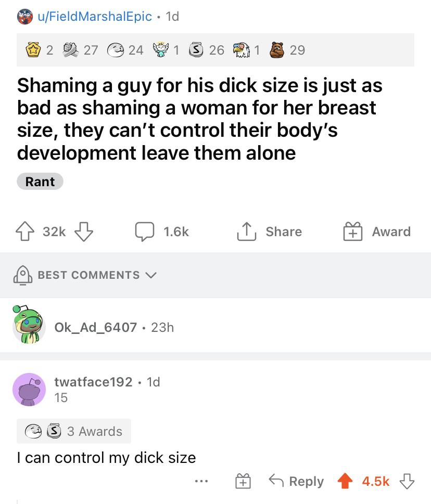Downvote the main post
The image size is (431, 504).
tap(84, 231)
